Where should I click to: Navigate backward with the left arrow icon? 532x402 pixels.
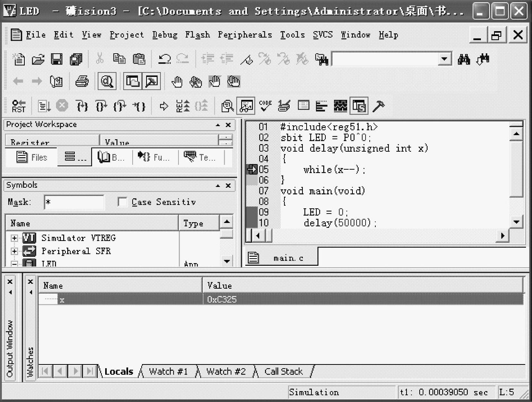click(18, 81)
